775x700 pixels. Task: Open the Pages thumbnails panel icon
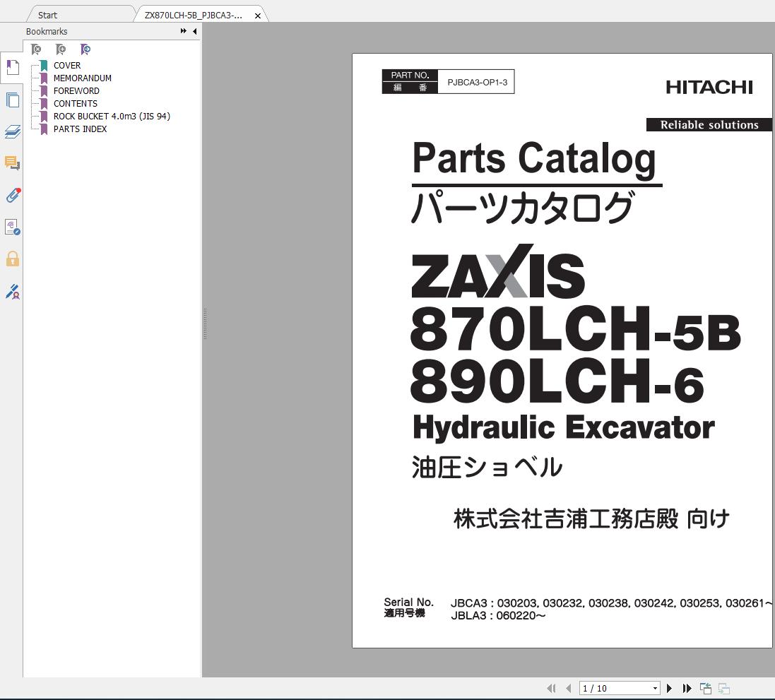[x=12, y=100]
